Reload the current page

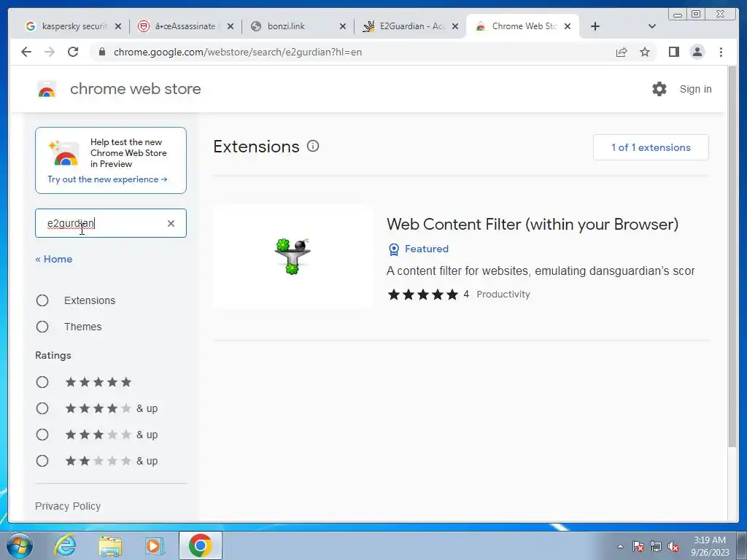(73, 52)
